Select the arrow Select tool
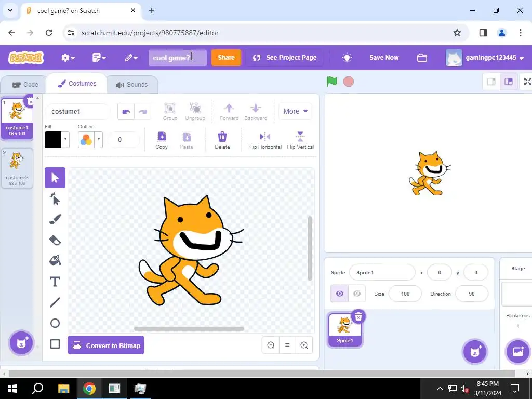 point(55,178)
